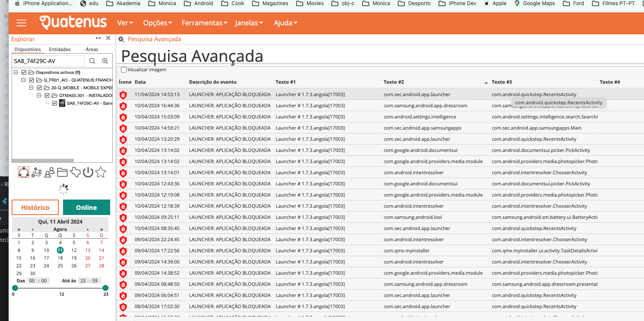Click the power icon in explorer toolbar

tap(88, 173)
